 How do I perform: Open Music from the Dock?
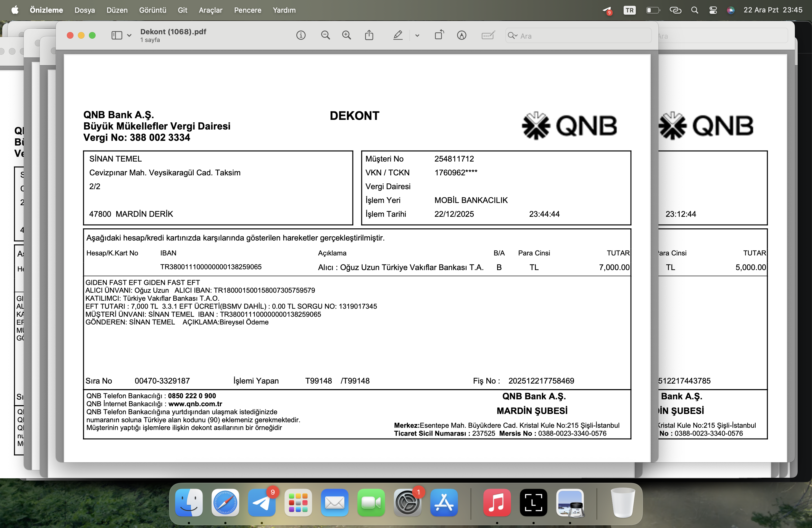pyautogui.click(x=497, y=503)
